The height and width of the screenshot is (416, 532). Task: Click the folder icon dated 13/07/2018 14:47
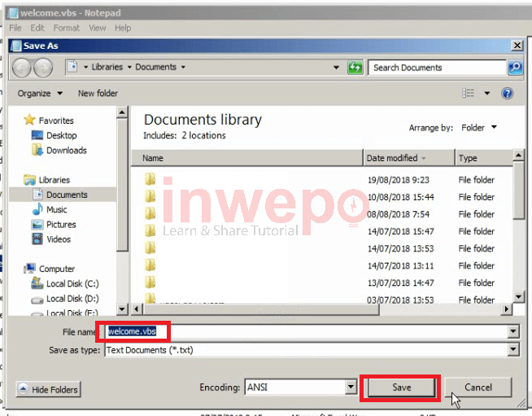[150, 282]
